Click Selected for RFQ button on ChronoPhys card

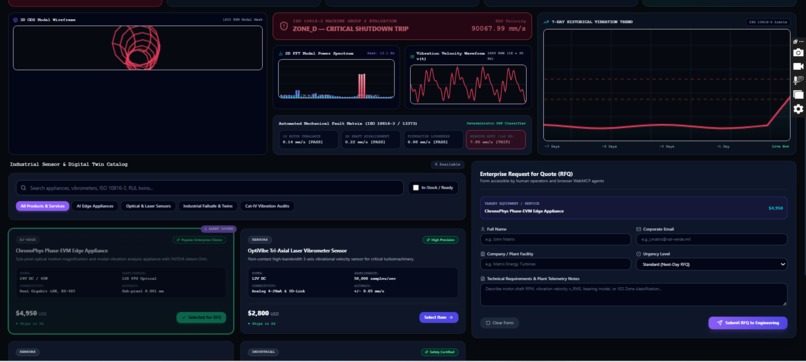[x=201, y=318]
